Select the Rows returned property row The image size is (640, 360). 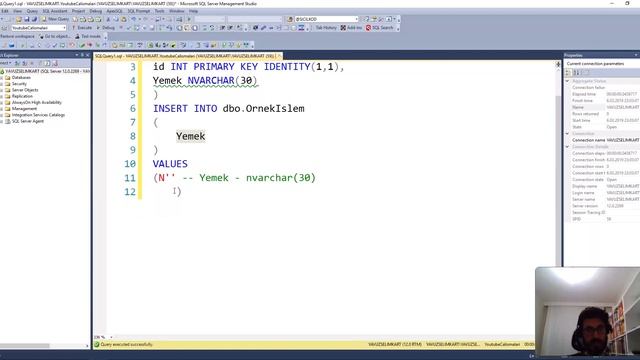coord(605,114)
